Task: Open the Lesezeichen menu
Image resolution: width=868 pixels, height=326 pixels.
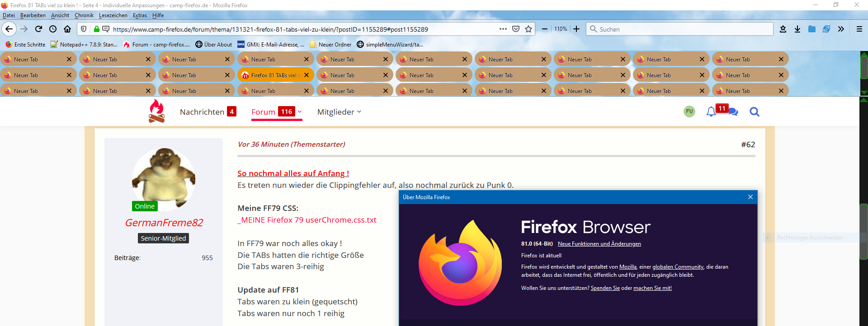Action: [x=113, y=15]
